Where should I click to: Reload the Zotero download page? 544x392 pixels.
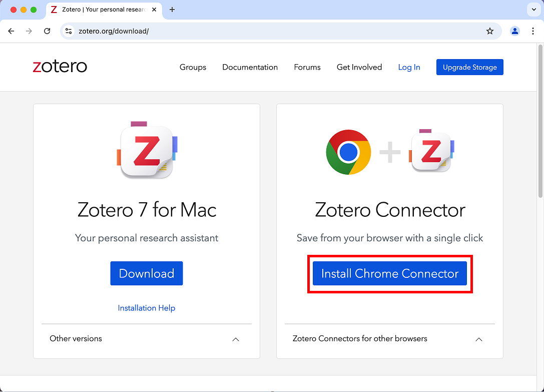(x=47, y=31)
